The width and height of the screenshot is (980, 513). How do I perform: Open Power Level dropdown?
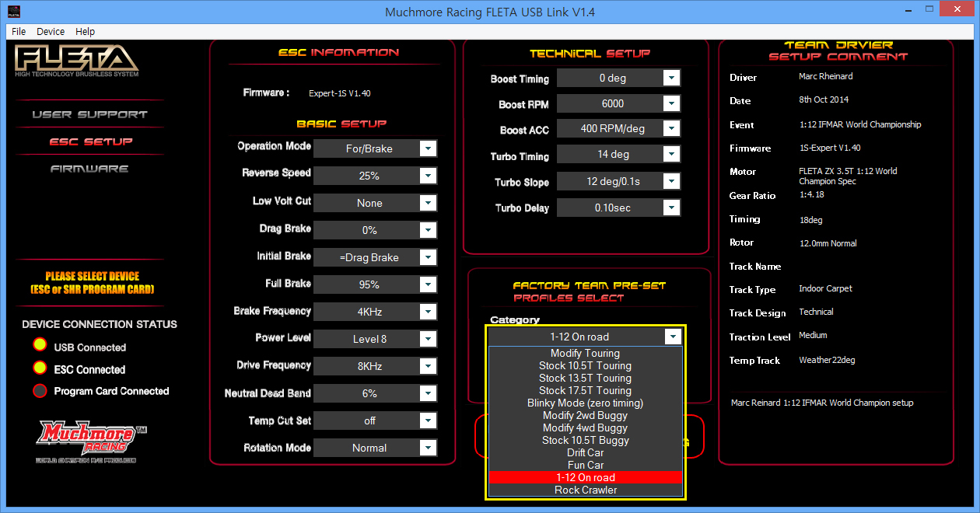(428, 339)
